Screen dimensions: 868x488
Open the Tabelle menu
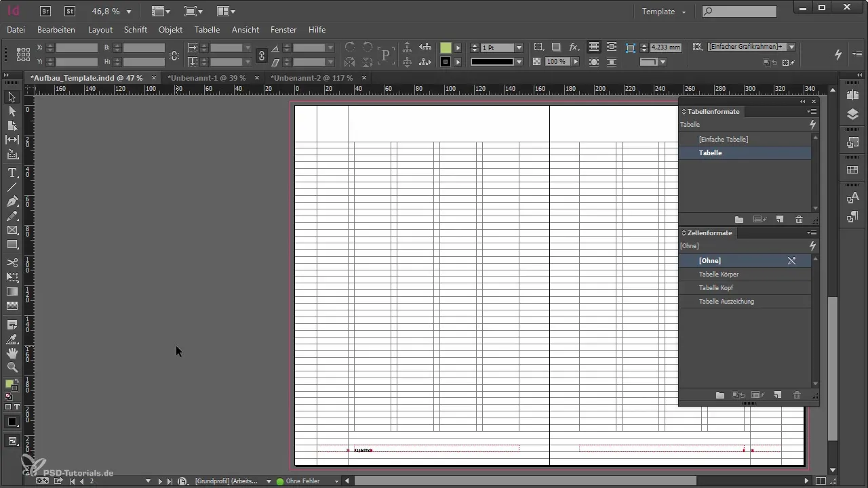point(207,30)
